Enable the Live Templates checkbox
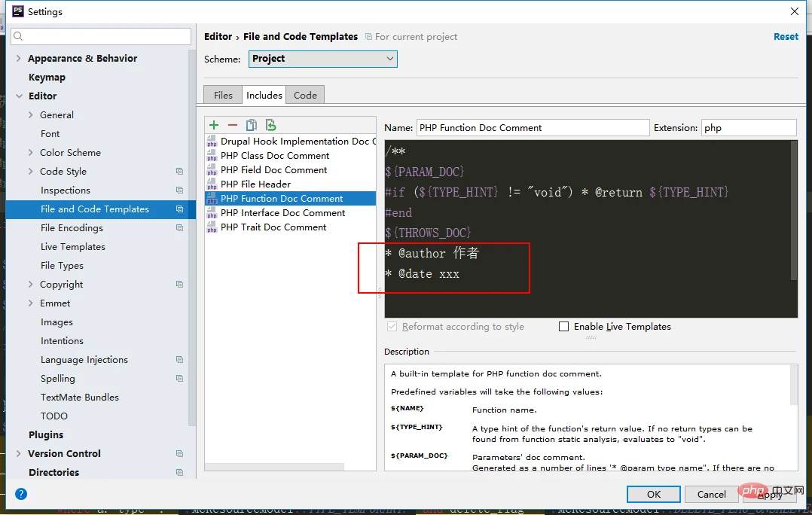Viewport: 812px width, 515px height. [x=563, y=327]
